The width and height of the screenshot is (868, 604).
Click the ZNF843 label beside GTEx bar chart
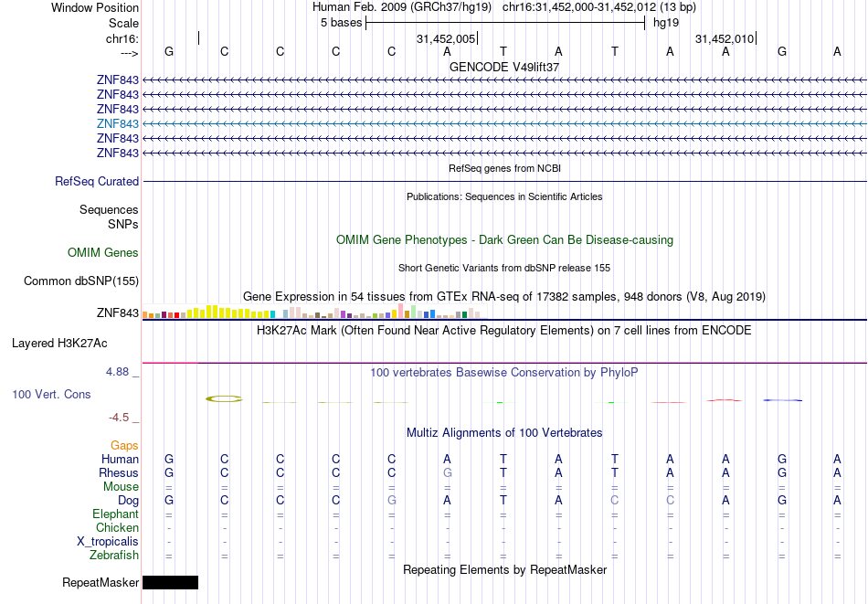pyautogui.click(x=117, y=313)
